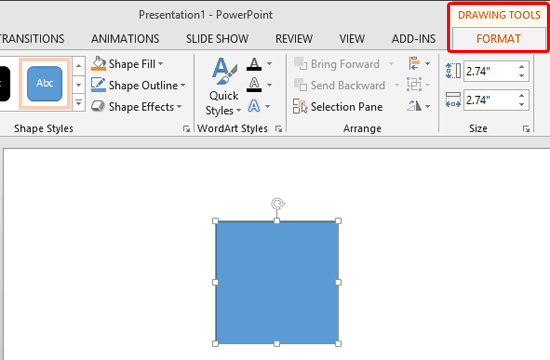Image resolution: width=550 pixels, height=360 pixels.
Task: Open the Text Outline dropdown arrow
Action: click(269, 85)
